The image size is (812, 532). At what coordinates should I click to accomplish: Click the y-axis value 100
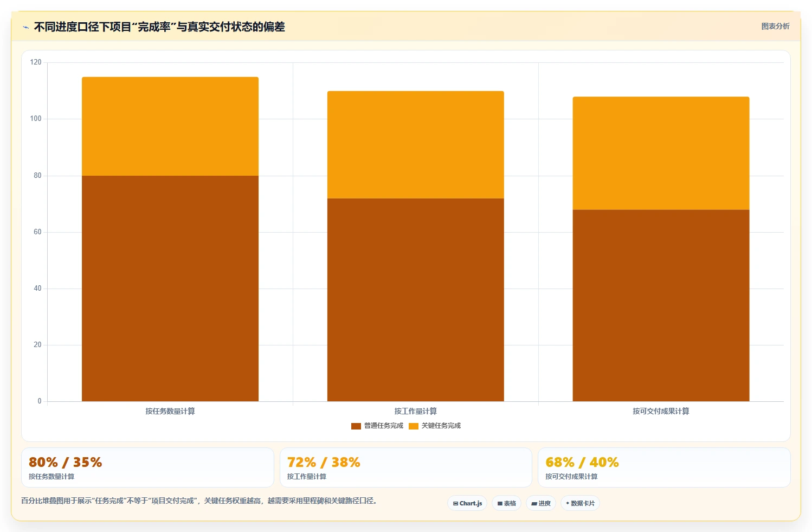click(x=36, y=119)
